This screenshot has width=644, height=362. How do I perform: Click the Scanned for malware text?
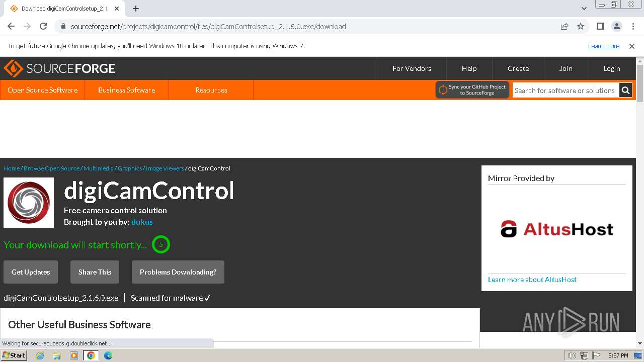pos(171,298)
